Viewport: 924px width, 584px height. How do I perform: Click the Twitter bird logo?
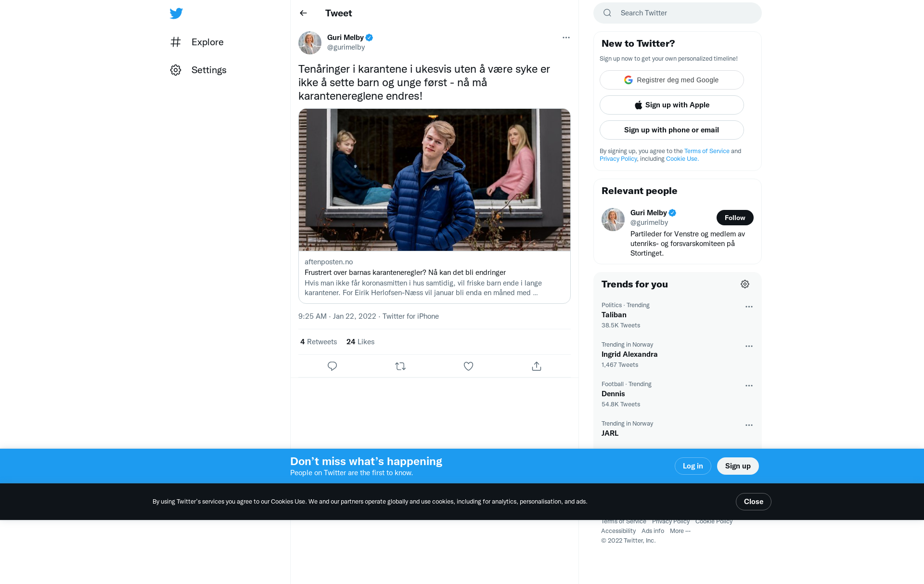click(x=176, y=13)
